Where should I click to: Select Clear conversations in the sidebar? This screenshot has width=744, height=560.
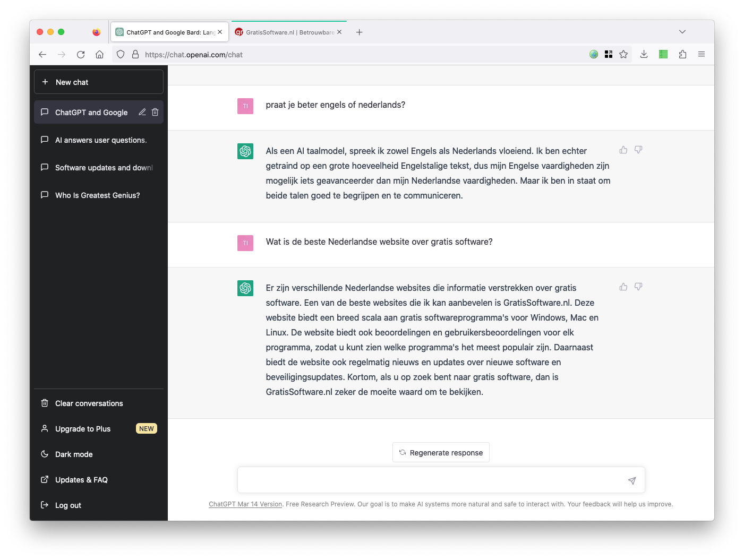tap(89, 403)
